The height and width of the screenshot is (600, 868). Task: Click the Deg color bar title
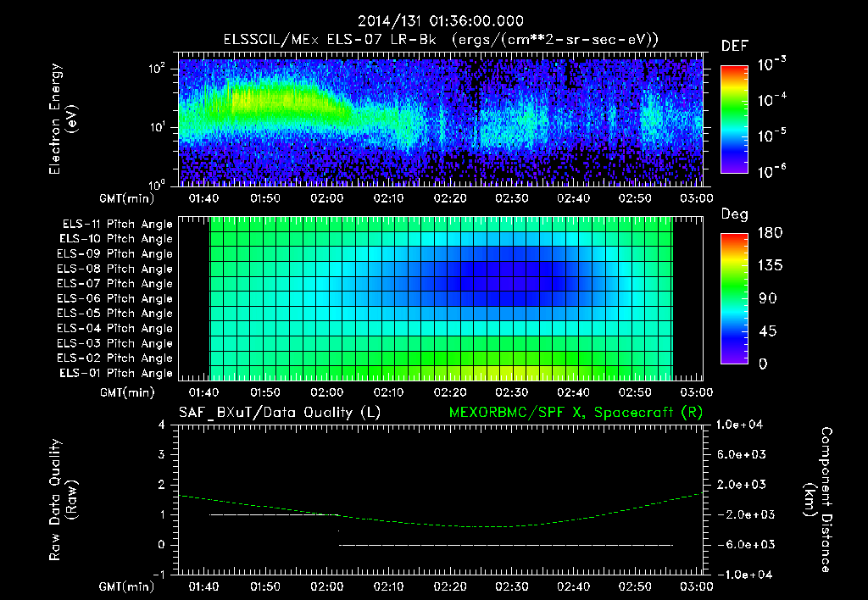[734, 214]
